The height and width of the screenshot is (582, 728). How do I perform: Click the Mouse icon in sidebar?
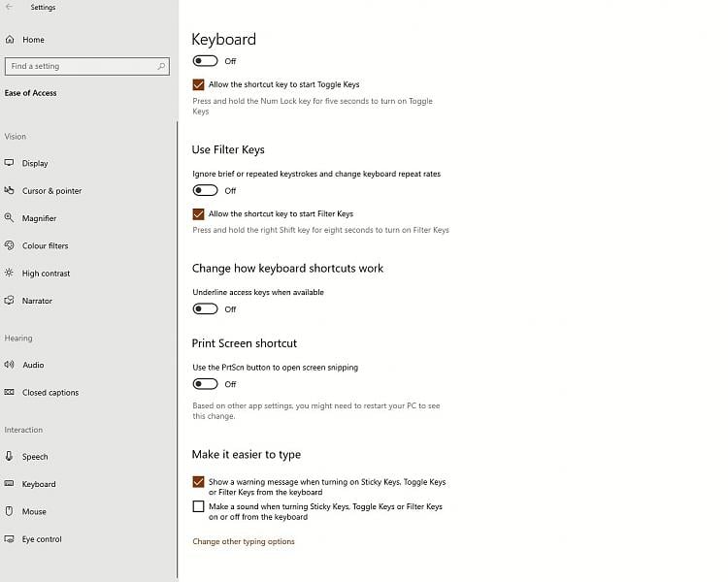[10, 511]
